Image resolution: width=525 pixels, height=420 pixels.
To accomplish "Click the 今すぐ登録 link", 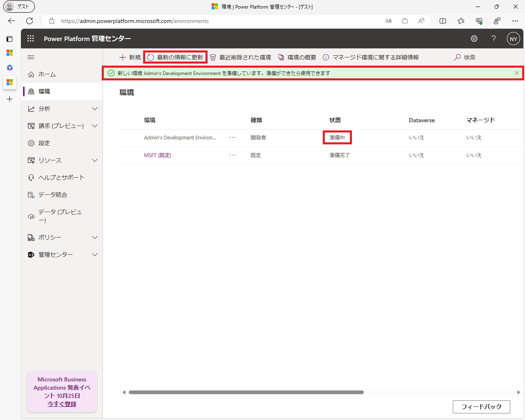I will pyautogui.click(x=62, y=404).
